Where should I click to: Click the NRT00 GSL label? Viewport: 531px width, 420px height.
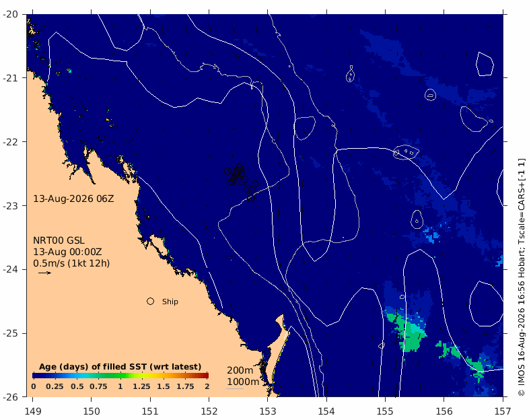coord(59,240)
